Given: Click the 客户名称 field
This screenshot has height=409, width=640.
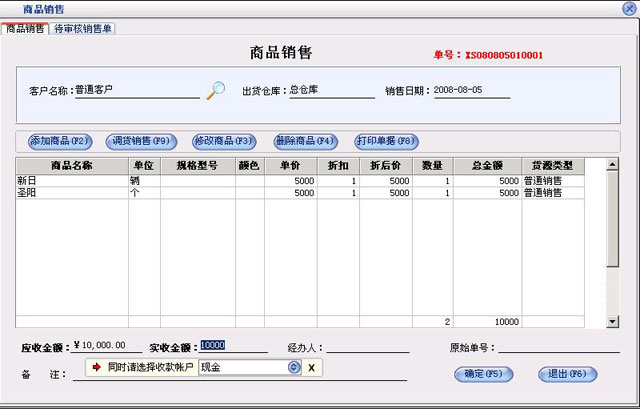Looking at the screenshot, I should pyautogui.click(x=135, y=90).
